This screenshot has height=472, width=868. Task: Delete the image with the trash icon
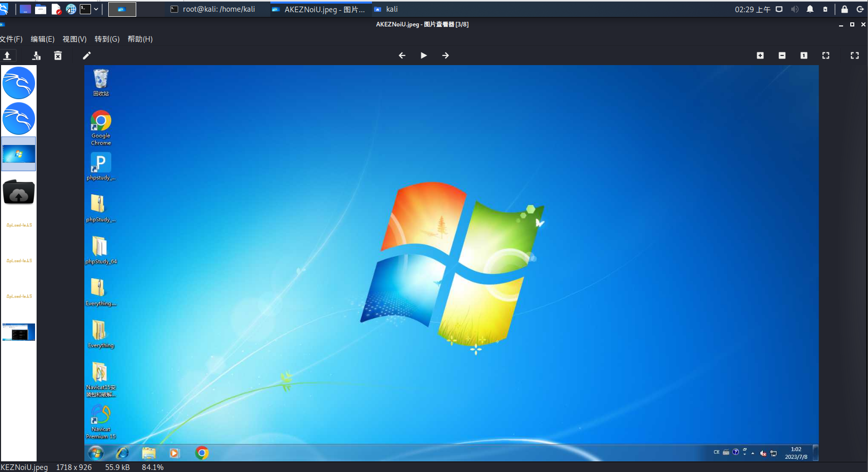58,55
